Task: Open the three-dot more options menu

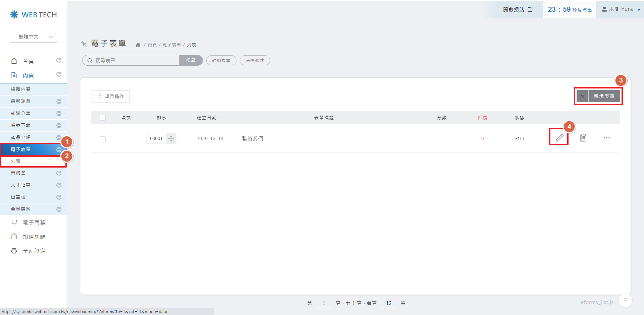Action: tap(606, 138)
